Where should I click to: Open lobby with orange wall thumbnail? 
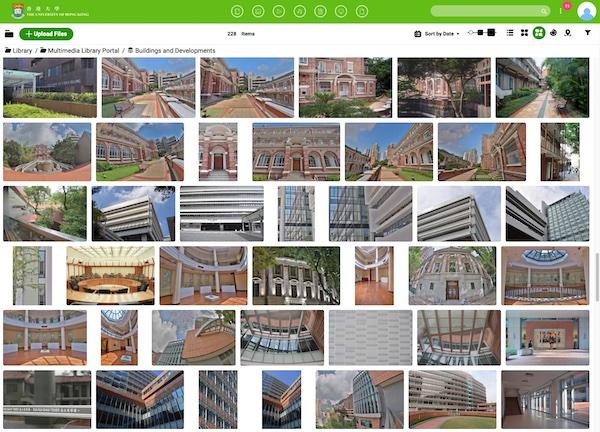pos(547,337)
